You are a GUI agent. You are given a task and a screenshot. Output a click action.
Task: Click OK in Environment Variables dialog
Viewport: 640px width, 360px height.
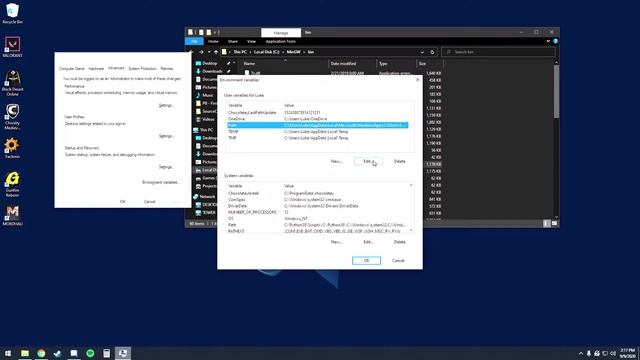coord(367,260)
